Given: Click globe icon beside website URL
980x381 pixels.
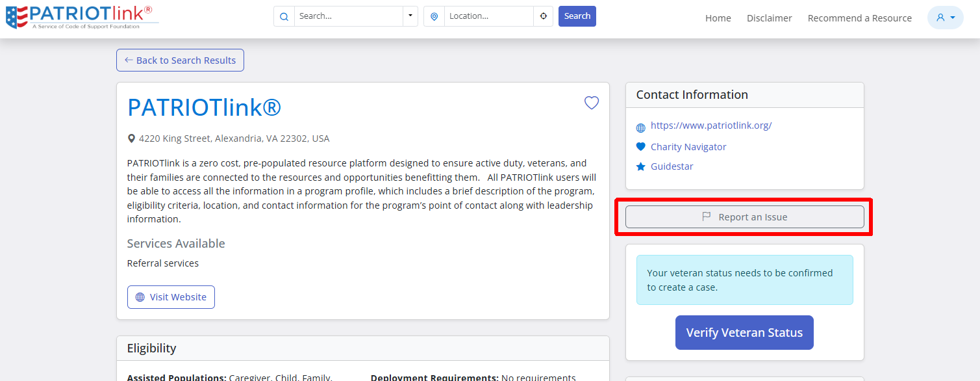Looking at the screenshot, I should 641,128.
